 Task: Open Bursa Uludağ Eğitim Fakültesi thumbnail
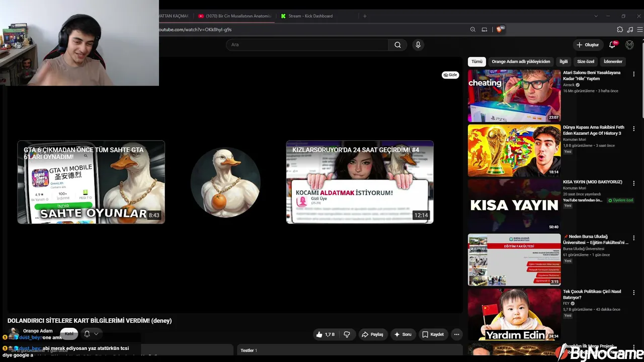[x=514, y=260]
